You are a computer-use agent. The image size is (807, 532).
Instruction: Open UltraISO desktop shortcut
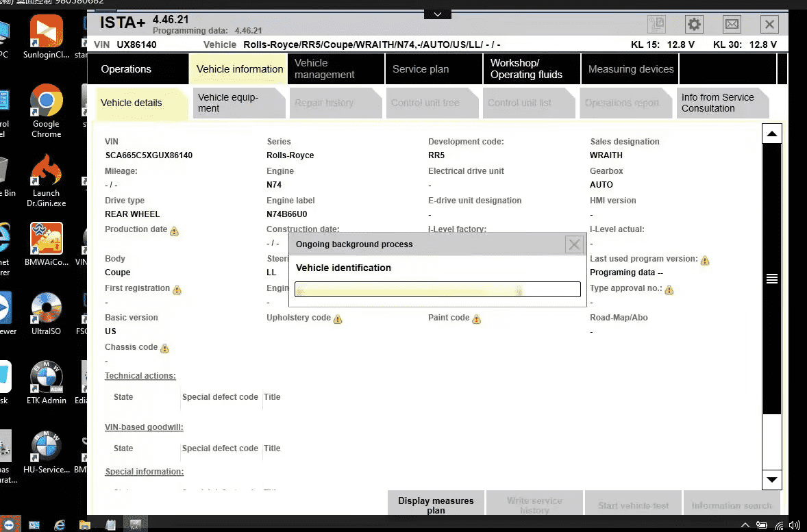(47, 314)
